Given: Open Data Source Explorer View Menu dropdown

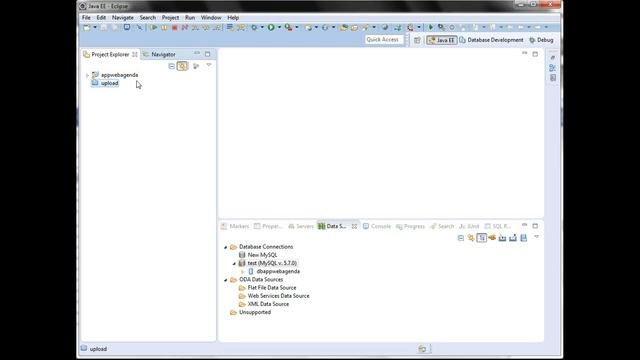Looking at the screenshot, I should (536, 237).
